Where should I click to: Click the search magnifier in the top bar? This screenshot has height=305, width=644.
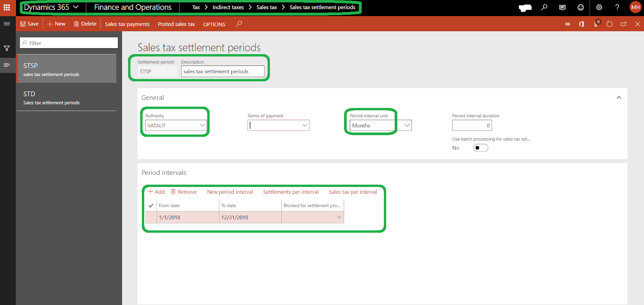click(x=544, y=7)
